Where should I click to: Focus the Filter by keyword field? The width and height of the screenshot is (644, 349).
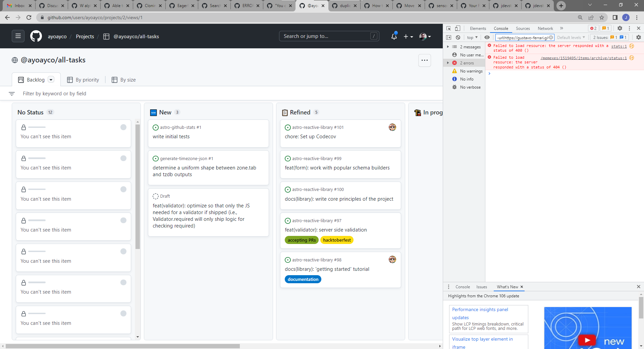(x=54, y=94)
